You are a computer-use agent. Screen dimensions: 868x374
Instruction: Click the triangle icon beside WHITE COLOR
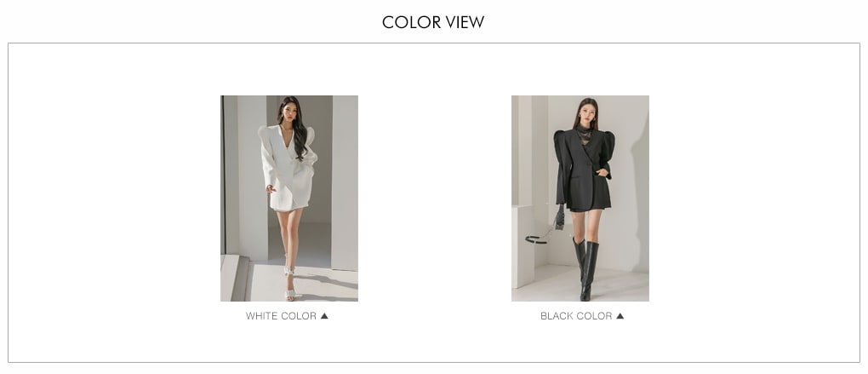point(324,316)
